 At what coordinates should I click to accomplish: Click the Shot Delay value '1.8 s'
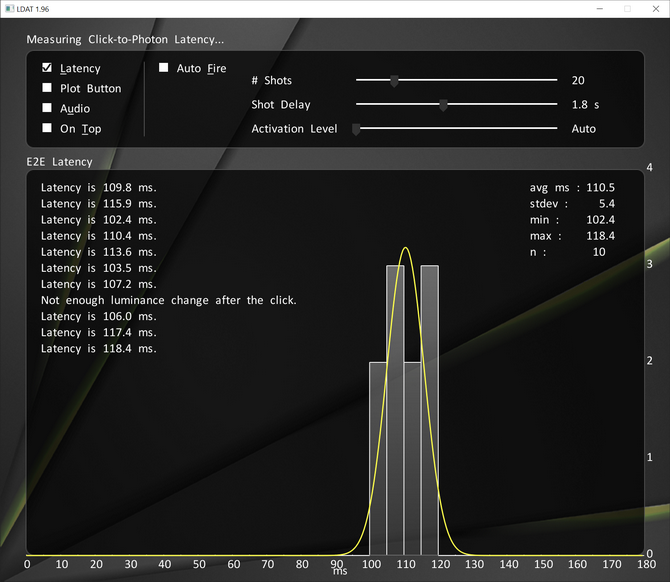click(x=585, y=105)
